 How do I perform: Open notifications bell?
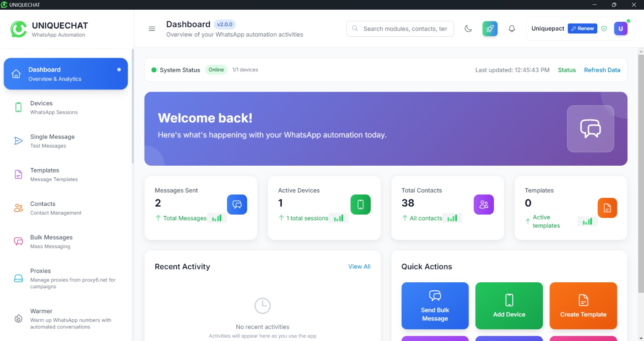click(x=512, y=29)
